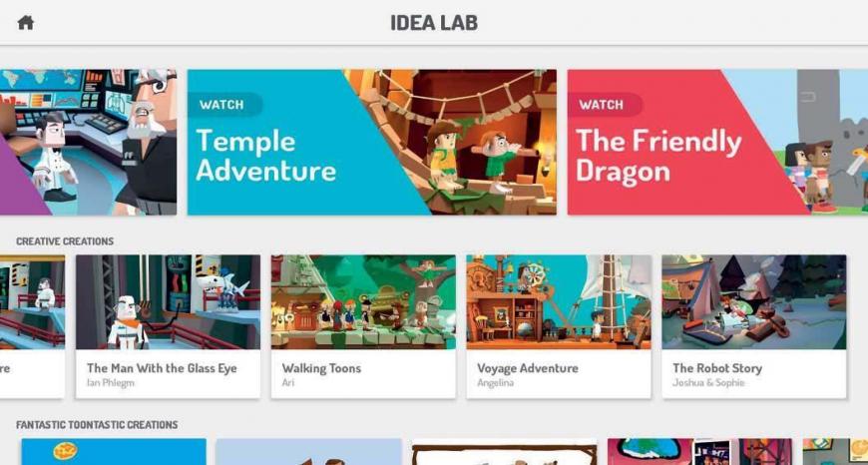Click author name Ian Phlegm
Viewport: 868px width, 465px height.
110,383
